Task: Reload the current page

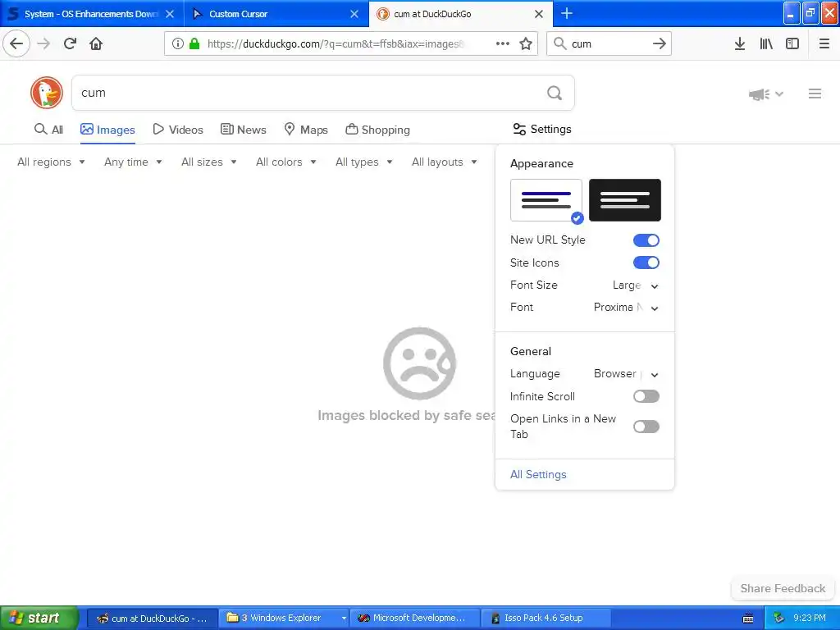Action: click(70, 43)
